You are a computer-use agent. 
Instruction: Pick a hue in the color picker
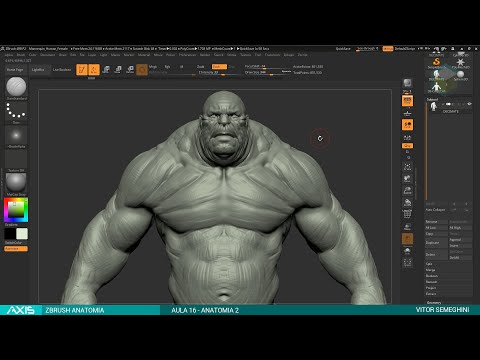pos(16,210)
